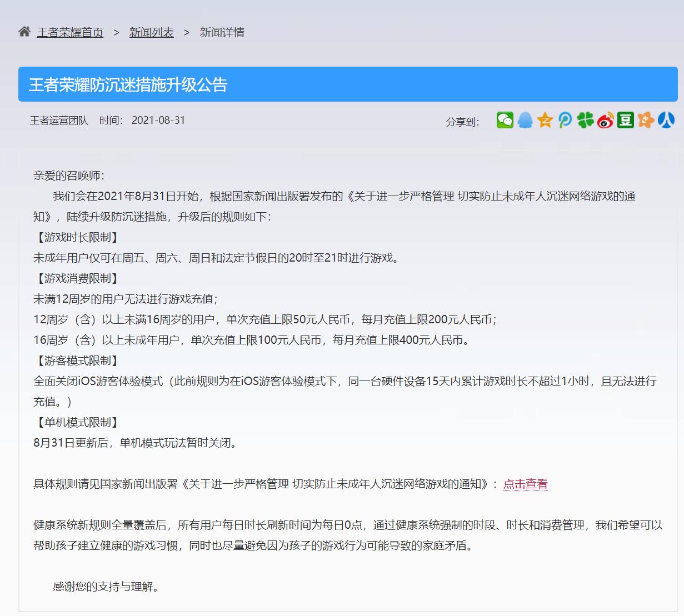Screen dimensions: 684x616
Task: Share via the green clover Pengyou icon
Action: point(585,120)
